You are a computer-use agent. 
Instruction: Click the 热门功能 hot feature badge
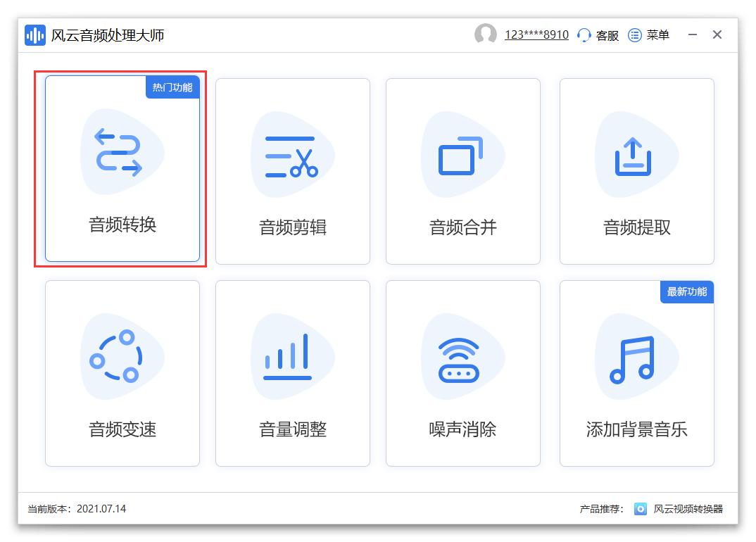coord(172,87)
